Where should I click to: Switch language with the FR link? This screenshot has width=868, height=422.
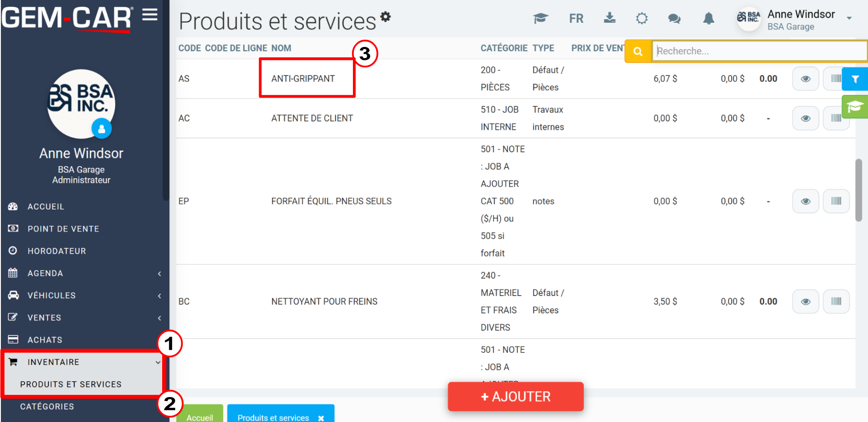[x=576, y=18]
